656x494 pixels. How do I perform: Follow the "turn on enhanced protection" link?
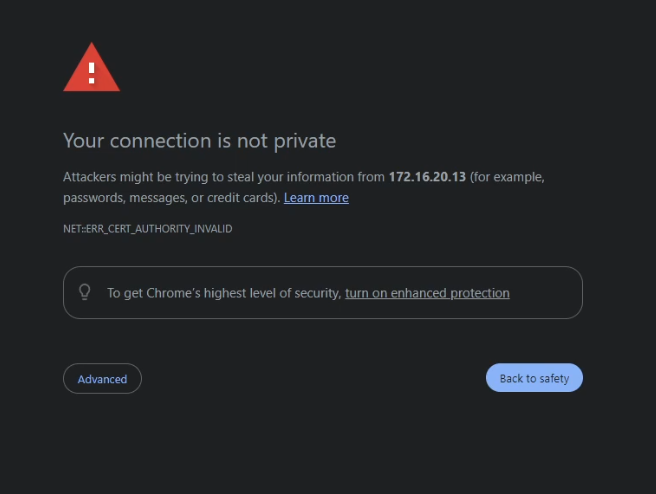click(427, 293)
